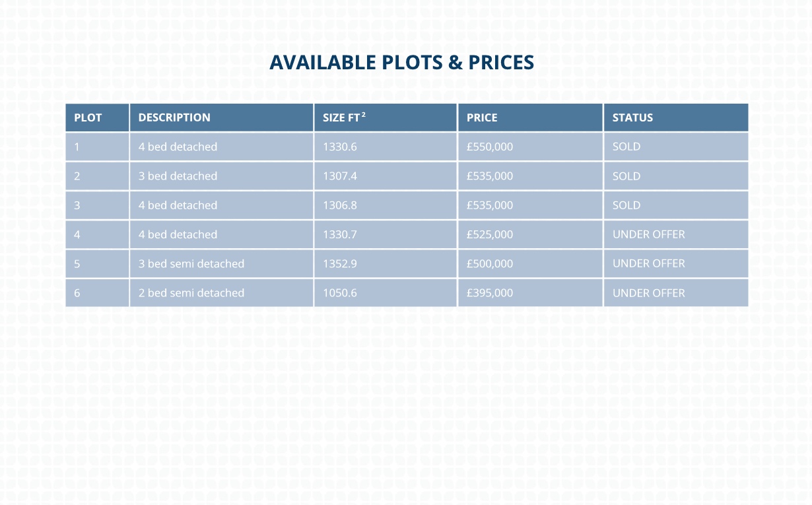Click the DESCRIPTION column header

click(x=221, y=118)
